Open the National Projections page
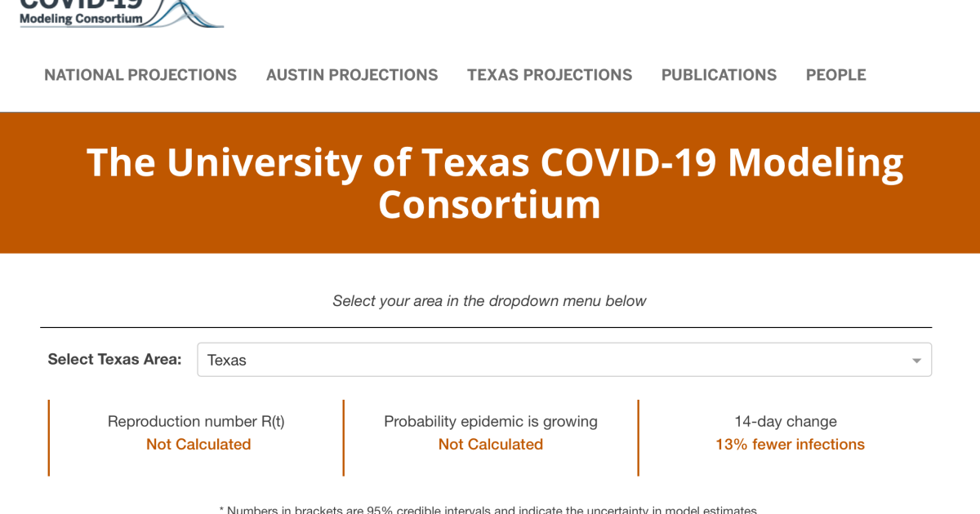Image resolution: width=980 pixels, height=514 pixels. 140,75
